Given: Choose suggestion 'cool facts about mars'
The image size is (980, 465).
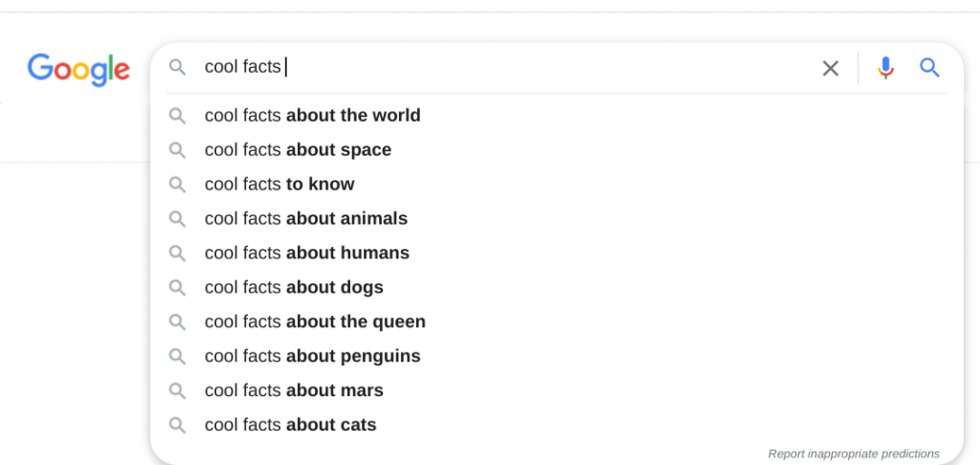Looking at the screenshot, I should 294,391.
